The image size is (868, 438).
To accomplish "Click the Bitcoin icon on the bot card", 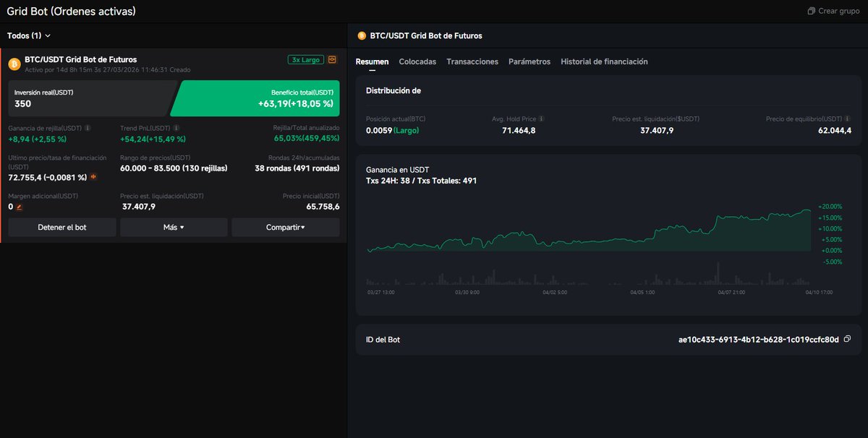I will (14, 64).
